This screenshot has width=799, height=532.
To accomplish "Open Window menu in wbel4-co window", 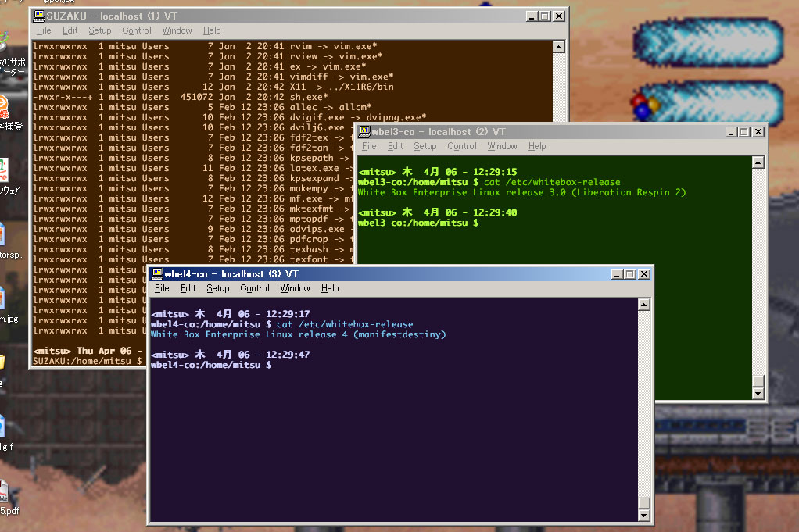I will point(295,288).
